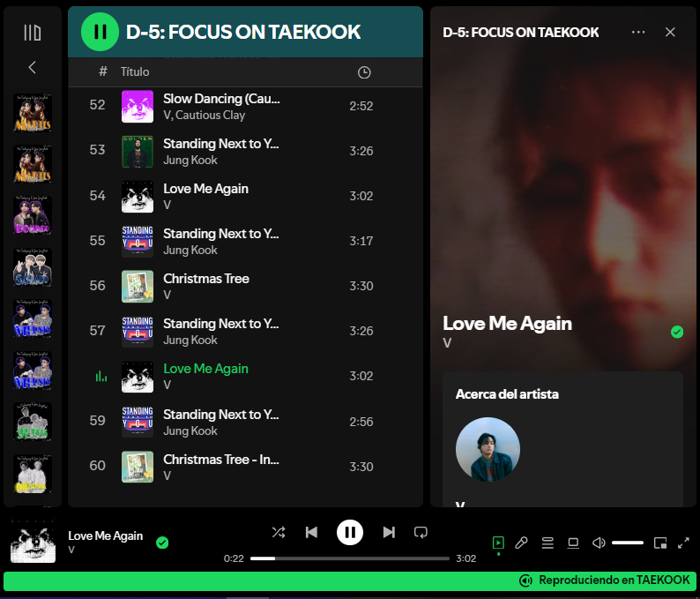Open Love Me Again title in Now Playing panel
This screenshot has width=700, height=599.
[x=507, y=324]
